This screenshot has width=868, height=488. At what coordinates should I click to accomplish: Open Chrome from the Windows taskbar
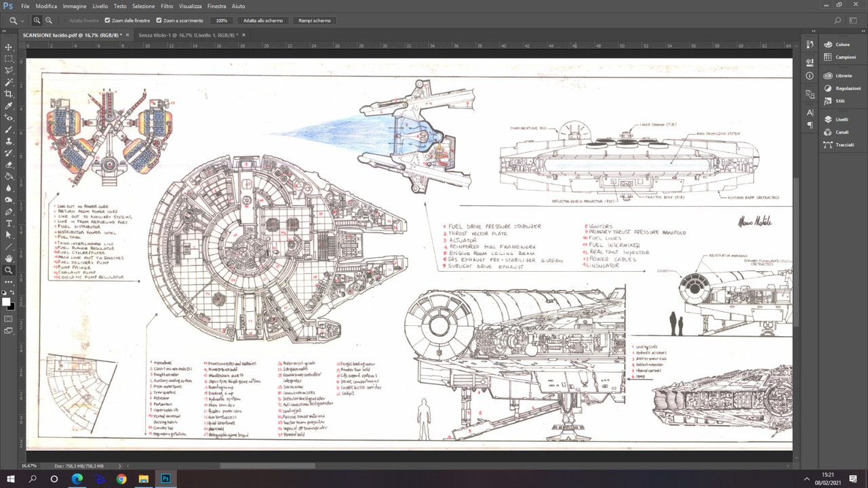pos(121,479)
